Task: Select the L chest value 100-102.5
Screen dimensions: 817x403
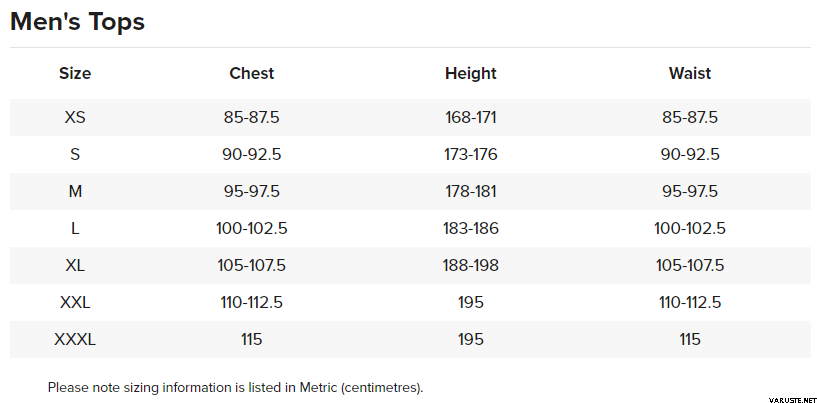Action: click(x=251, y=228)
